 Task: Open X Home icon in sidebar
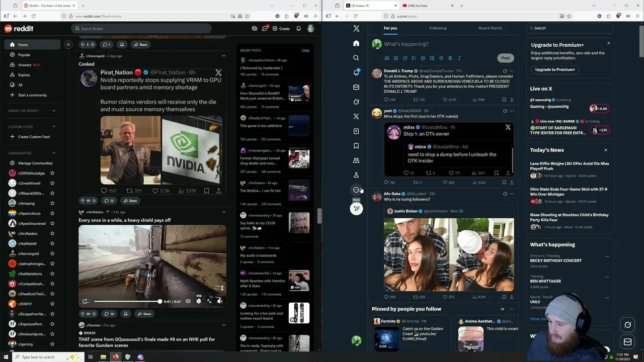click(356, 43)
